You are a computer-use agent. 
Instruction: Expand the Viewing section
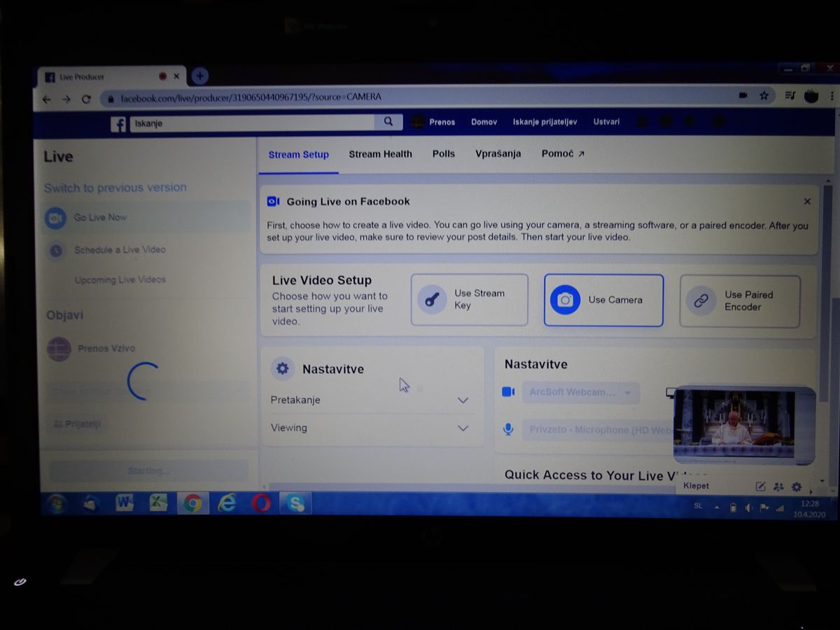[463, 428]
